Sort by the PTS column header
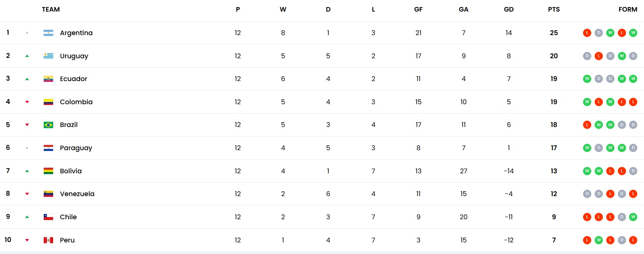Viewport: 644px width, 254px height. [554, 9]
